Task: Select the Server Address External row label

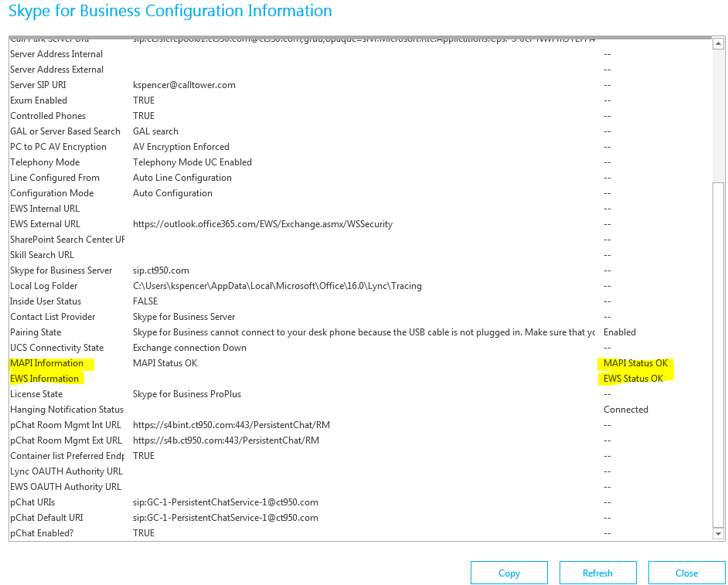Action: coord(56,70)
